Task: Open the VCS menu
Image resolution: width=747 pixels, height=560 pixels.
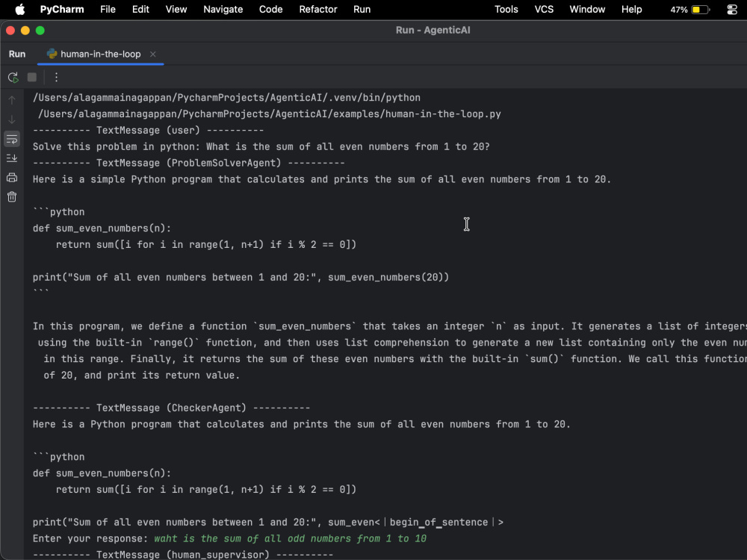Action: point(544,10)
